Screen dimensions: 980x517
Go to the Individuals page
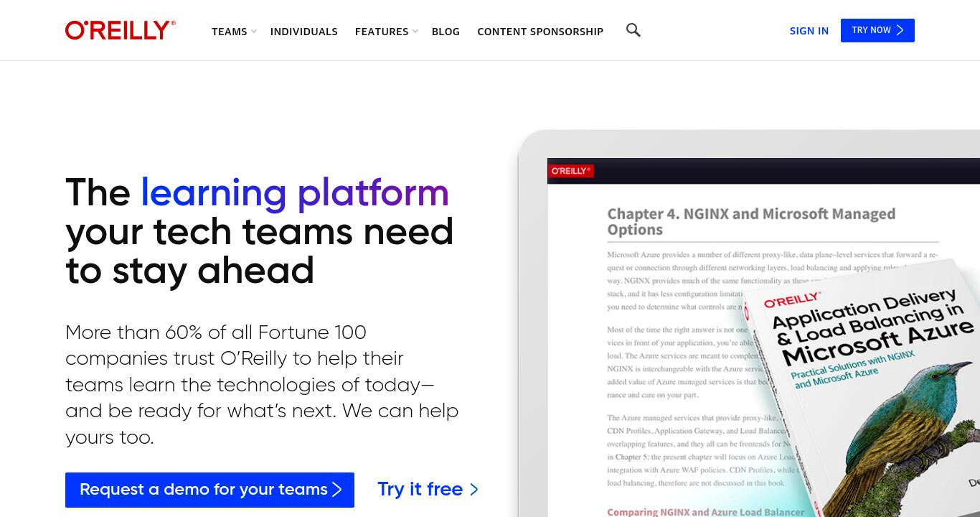coord(303,32)
